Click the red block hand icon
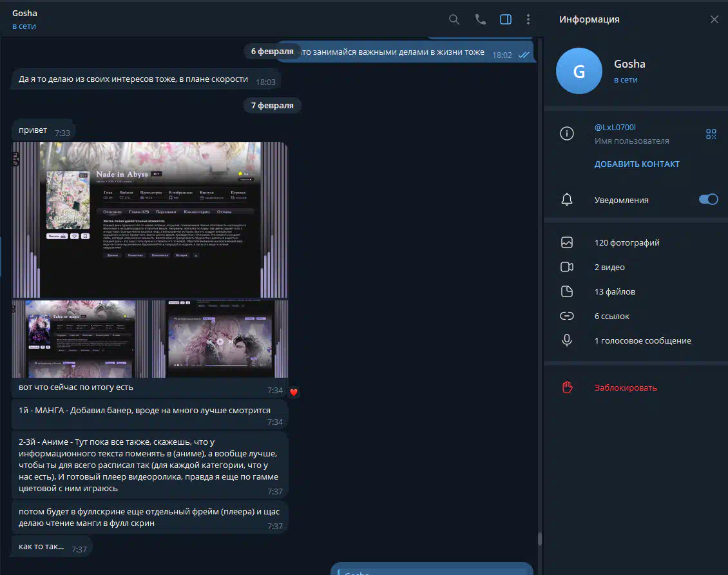 (x=567, y=387)
